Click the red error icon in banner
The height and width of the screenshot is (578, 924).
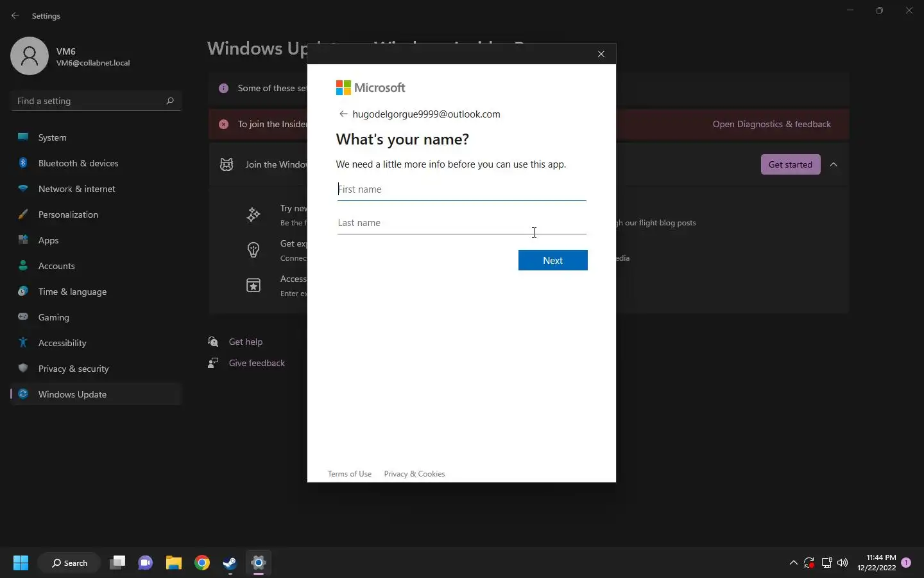tap(223, 124)
